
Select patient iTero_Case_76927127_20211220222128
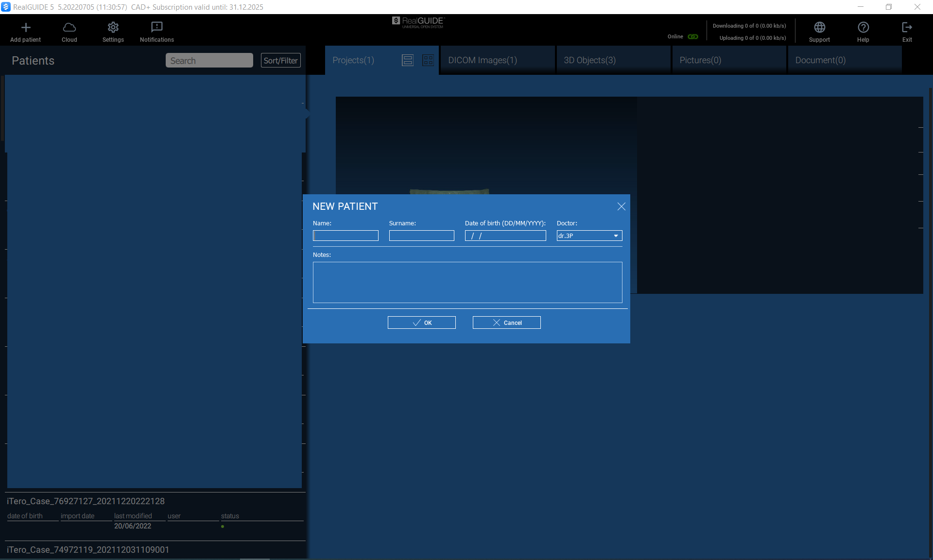pyautogui.click(x=86, y=501)
